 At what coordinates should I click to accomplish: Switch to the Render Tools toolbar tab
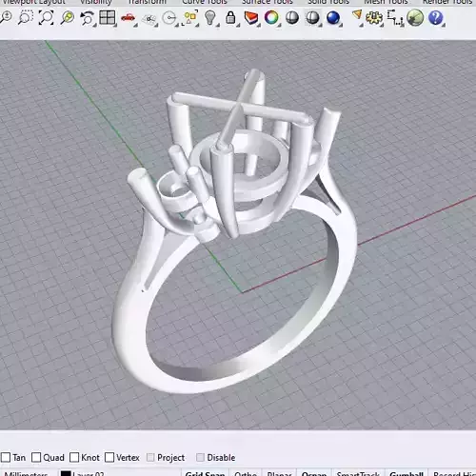[x=447, y=2]
